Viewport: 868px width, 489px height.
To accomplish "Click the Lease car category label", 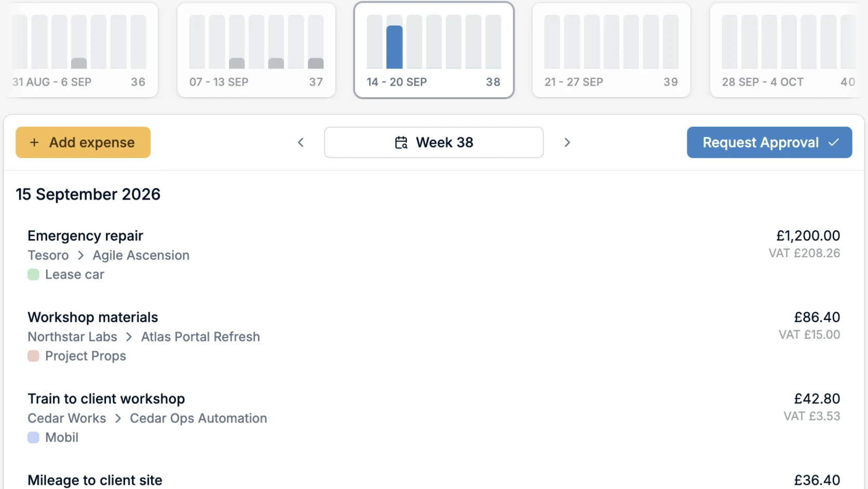I will (x=75, y=274).
